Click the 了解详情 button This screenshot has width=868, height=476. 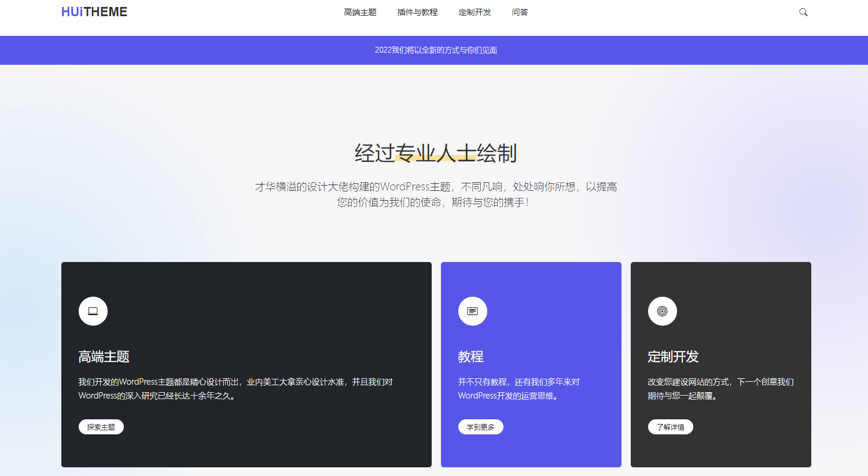670,427
